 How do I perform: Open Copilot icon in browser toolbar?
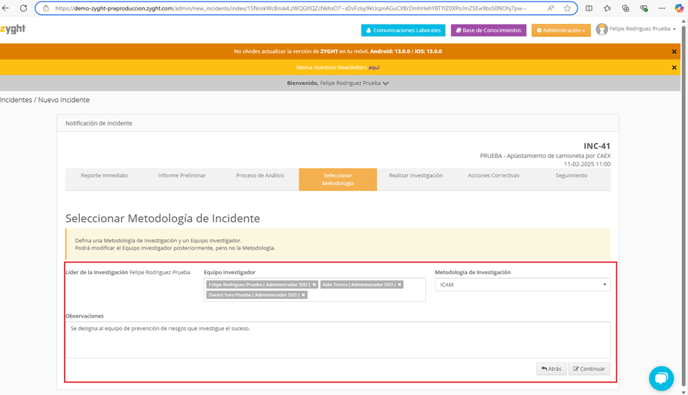tap(679, 8)
